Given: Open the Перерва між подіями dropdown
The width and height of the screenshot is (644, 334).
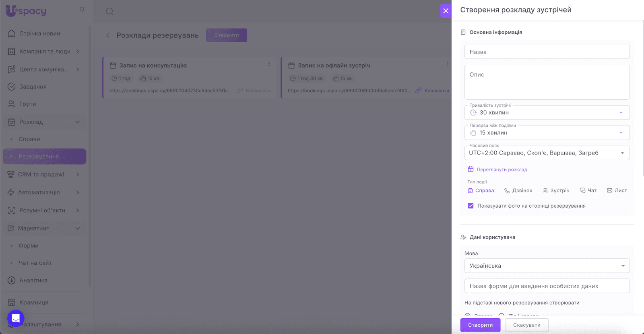Looking at the screenshot, I should (x=547, y=133).
